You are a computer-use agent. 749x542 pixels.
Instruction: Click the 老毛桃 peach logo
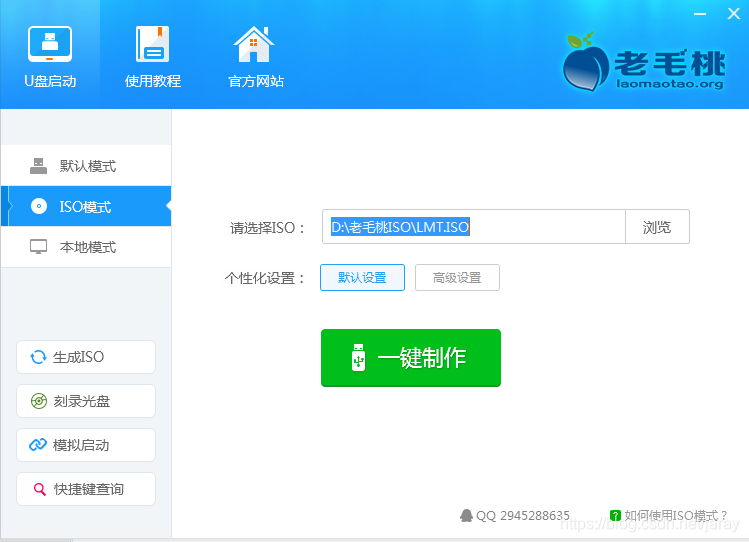point(586,61)
